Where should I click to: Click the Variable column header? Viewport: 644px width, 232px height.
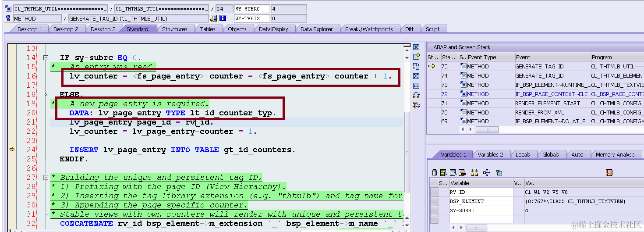coord(481,183)
